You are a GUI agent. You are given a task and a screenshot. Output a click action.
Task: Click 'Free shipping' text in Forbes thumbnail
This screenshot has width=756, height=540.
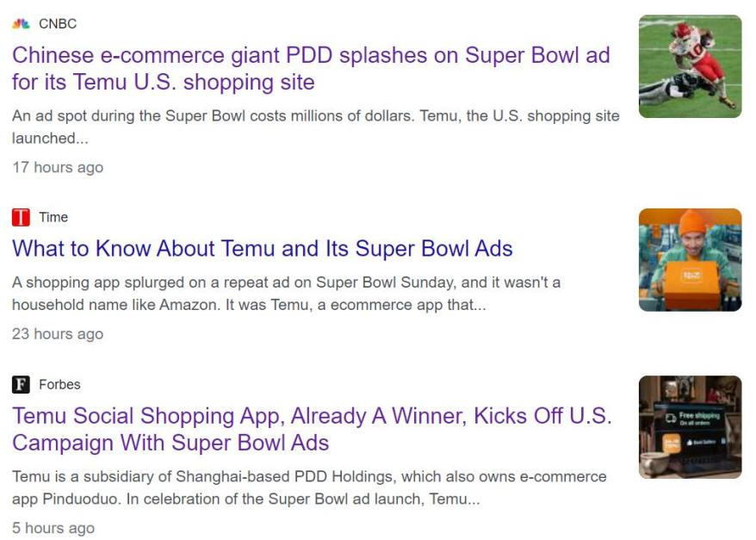698,418
